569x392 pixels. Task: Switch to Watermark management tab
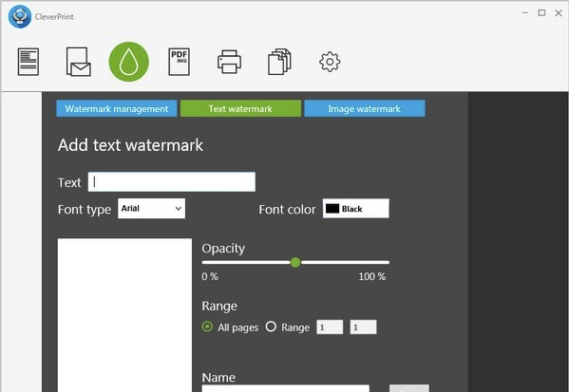point(117,108)
